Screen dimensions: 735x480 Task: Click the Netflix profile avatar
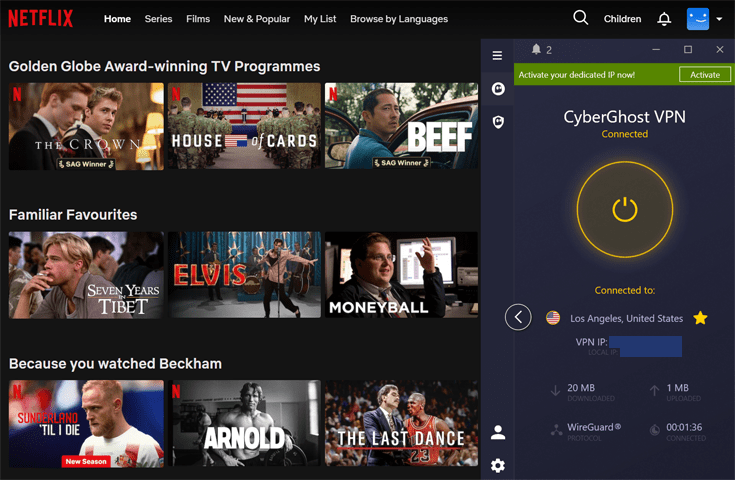click(698, 19)
